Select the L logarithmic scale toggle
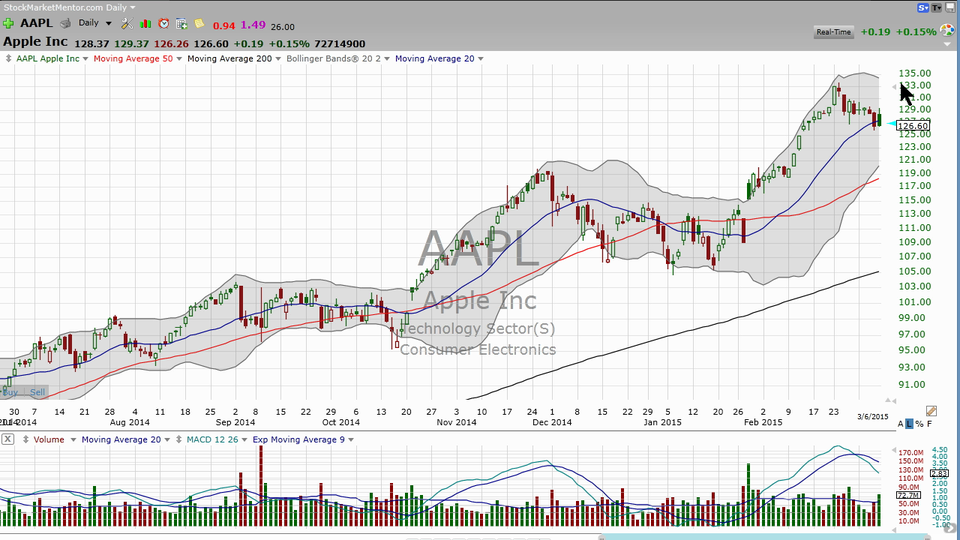The width and height of the screenshot is (960, 540). tap(909, 424)
